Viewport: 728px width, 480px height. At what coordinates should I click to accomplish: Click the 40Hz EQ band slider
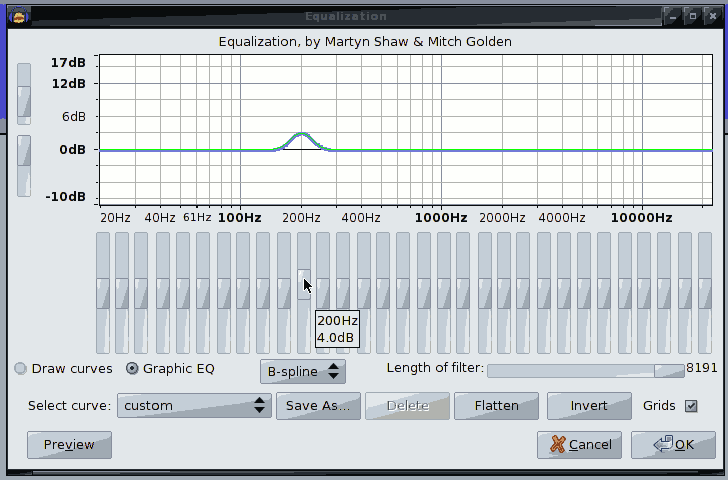[x=163, y=293]
